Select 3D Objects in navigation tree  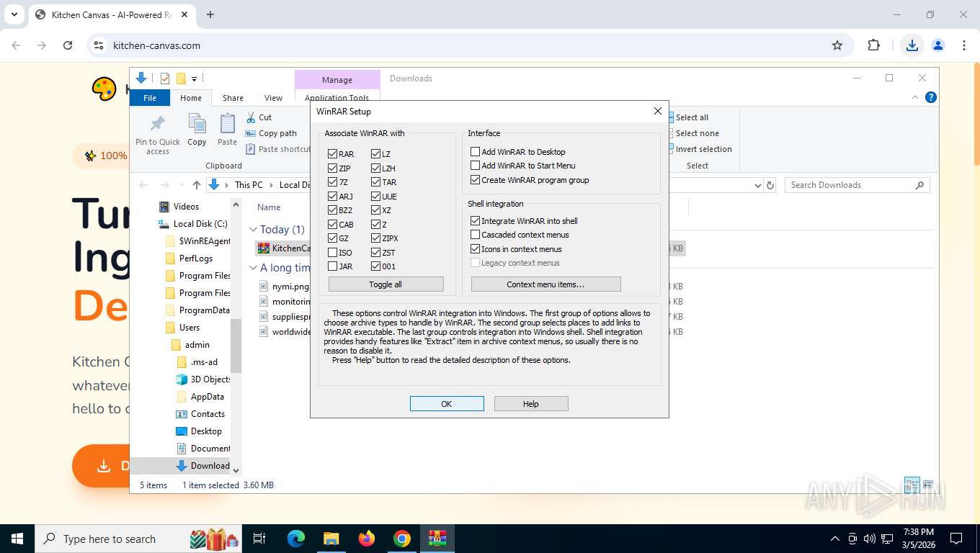tap(210, 379)
